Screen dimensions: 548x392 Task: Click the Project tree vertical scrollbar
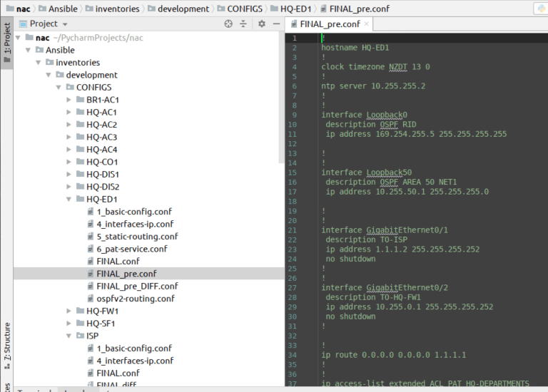click(282, 98)
